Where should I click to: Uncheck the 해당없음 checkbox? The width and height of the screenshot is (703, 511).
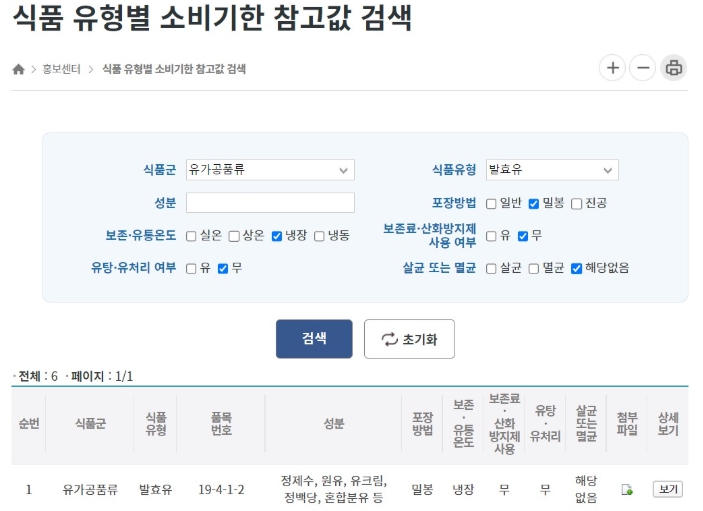pyautogui.click(x=576, y=268)
